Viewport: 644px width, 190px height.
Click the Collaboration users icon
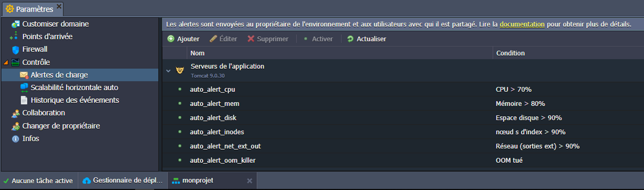click(15, 113)
